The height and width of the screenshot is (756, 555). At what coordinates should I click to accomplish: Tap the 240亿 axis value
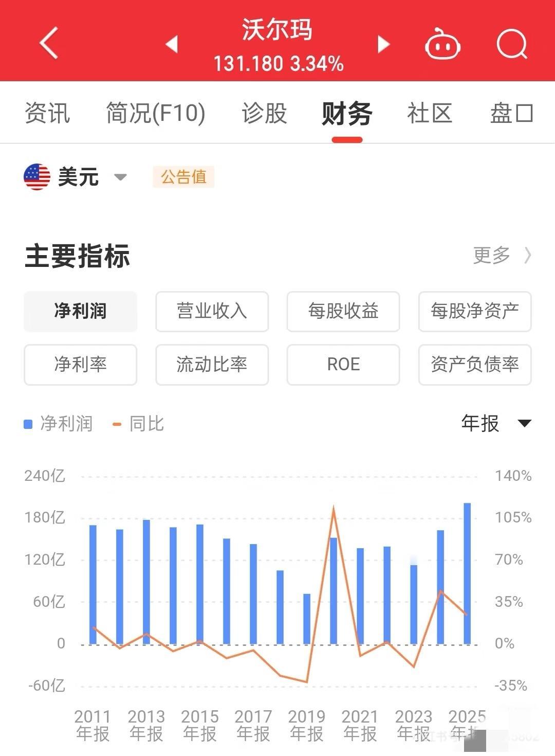click(x=45, y=476)
